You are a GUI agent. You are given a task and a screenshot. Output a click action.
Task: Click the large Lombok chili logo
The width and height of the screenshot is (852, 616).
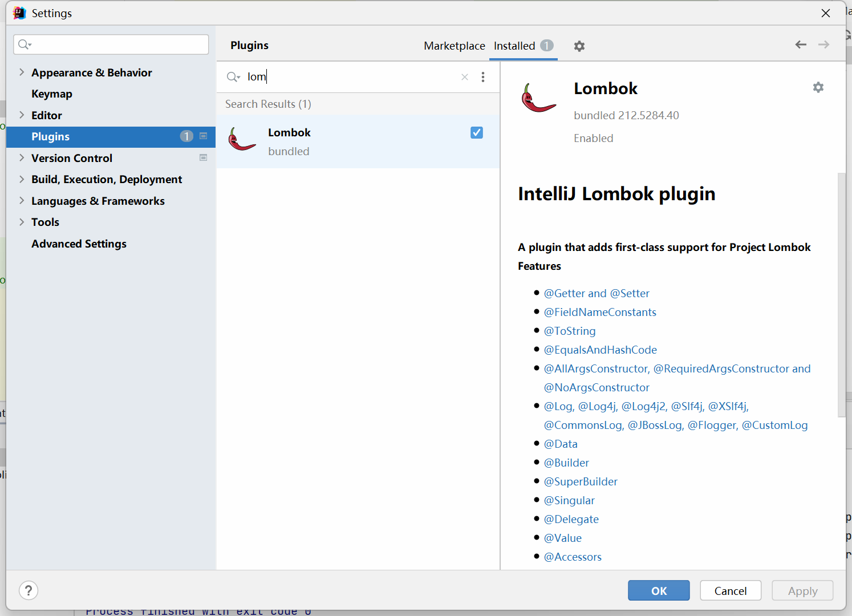tap(538, 98)
